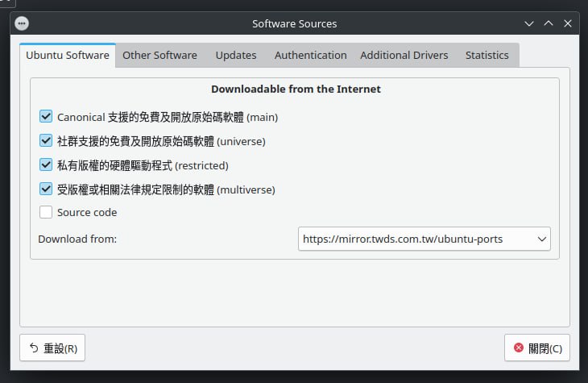Enable the Source code checkbox
This screenshot has width=588, height=383.
tap(46, 213)
